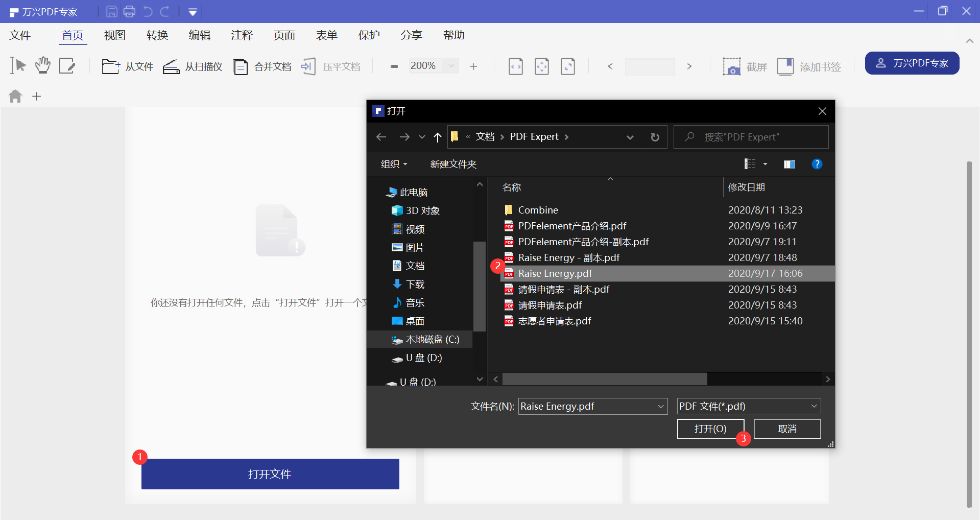
Task: Expand the address bar history dropdown
Action: [x=630, y=136]
